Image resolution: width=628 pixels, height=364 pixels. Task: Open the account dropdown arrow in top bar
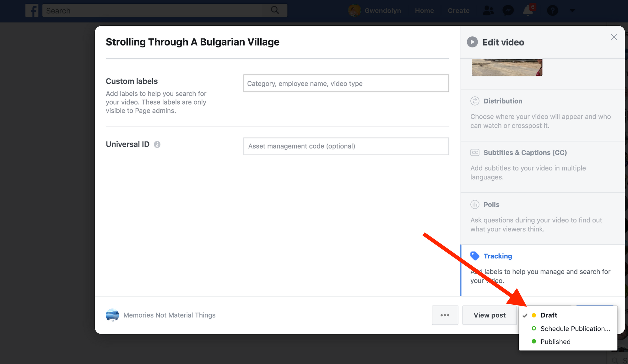572,11
